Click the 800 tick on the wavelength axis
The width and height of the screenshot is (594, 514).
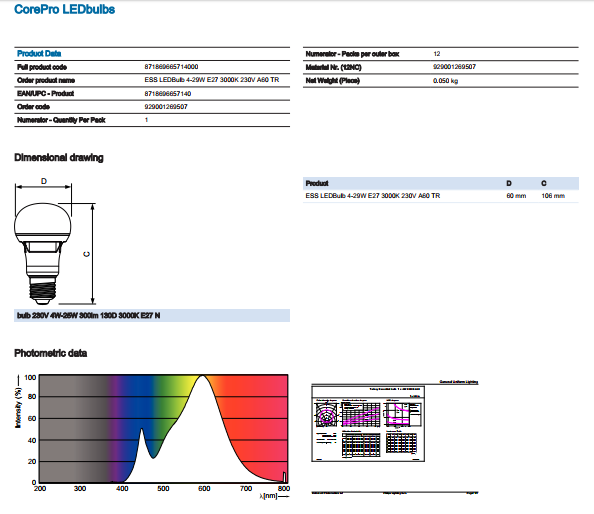point(284,489)
